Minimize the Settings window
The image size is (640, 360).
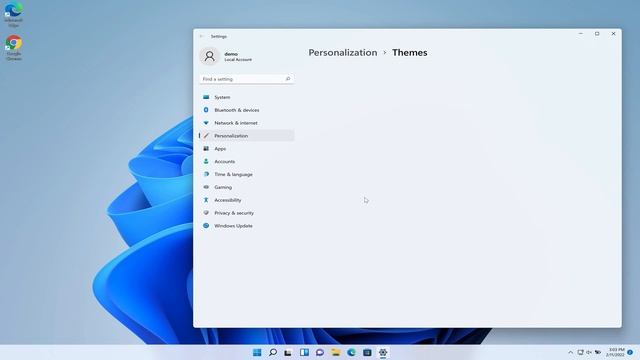point(581,34)
